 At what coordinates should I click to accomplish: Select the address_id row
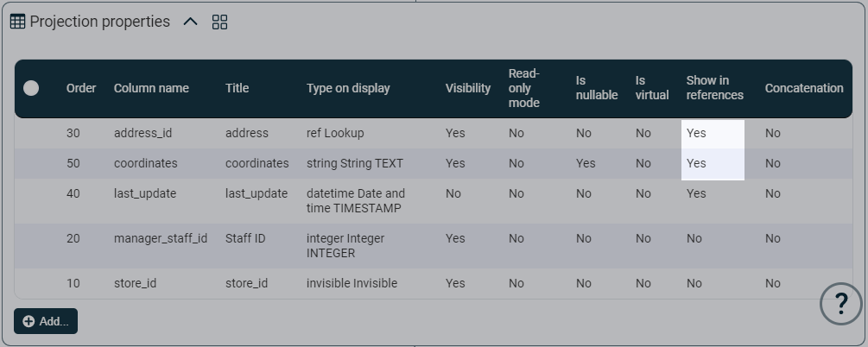(143, 133)
